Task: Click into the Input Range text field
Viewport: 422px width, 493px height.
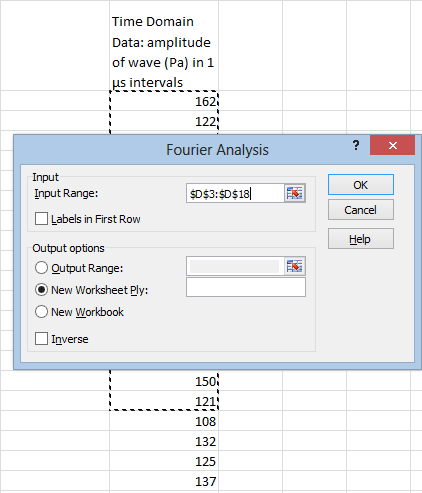Action: [235, 193]
